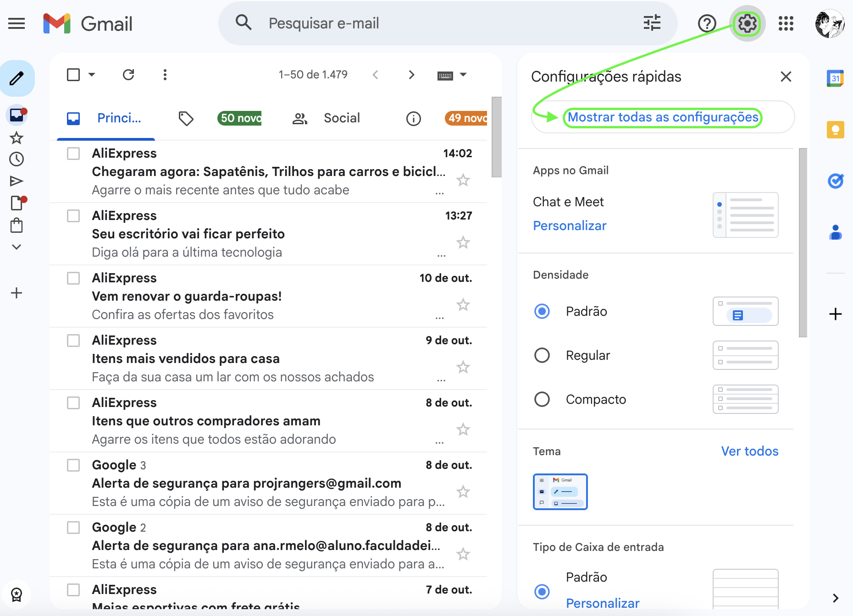The width and height of the screenshot is (853, 616).
Task: Compose a new email with pencil icon
Action: [17, 78]
